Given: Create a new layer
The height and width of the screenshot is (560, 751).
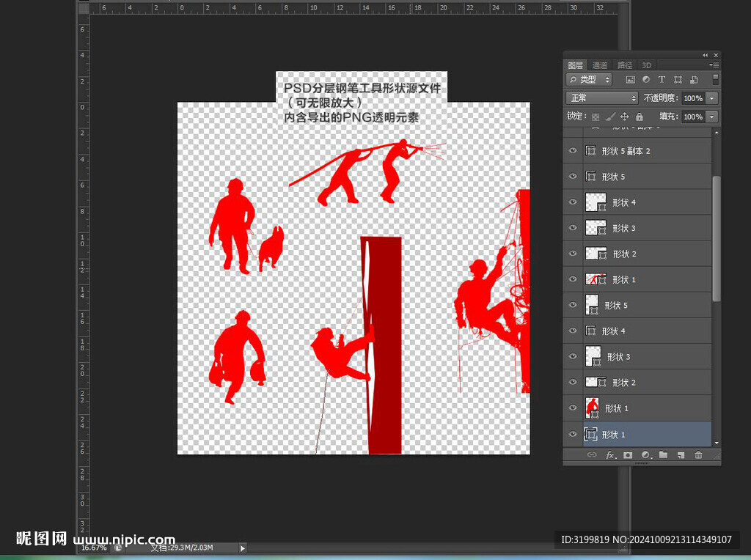Looking at the screenshot, I should click(681, 455).
